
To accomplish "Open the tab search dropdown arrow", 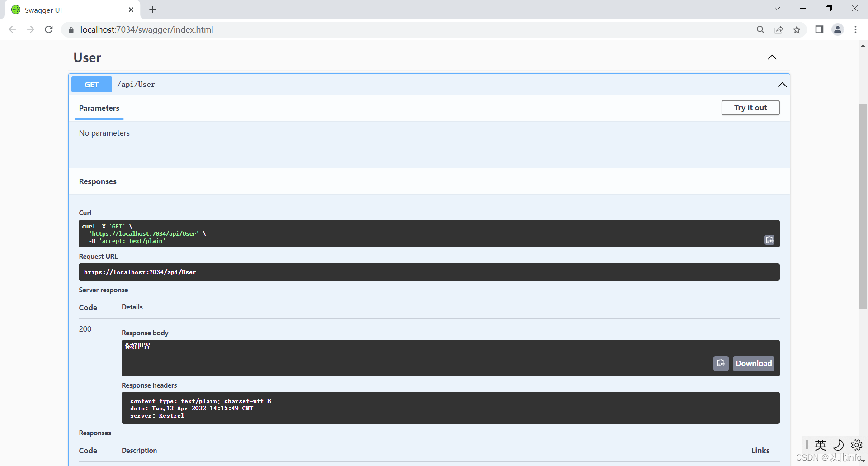I will point(777,9).
